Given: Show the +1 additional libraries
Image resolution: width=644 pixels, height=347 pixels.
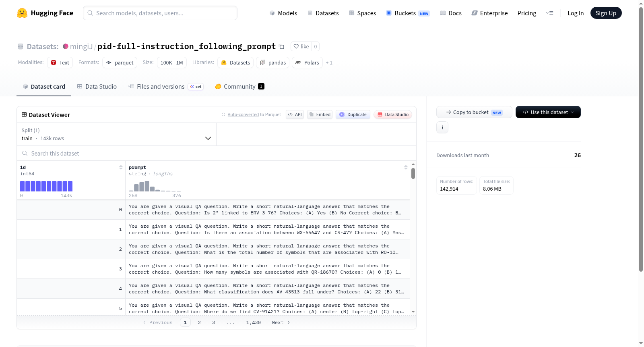Looking at the screenshot, I should 329,62.
